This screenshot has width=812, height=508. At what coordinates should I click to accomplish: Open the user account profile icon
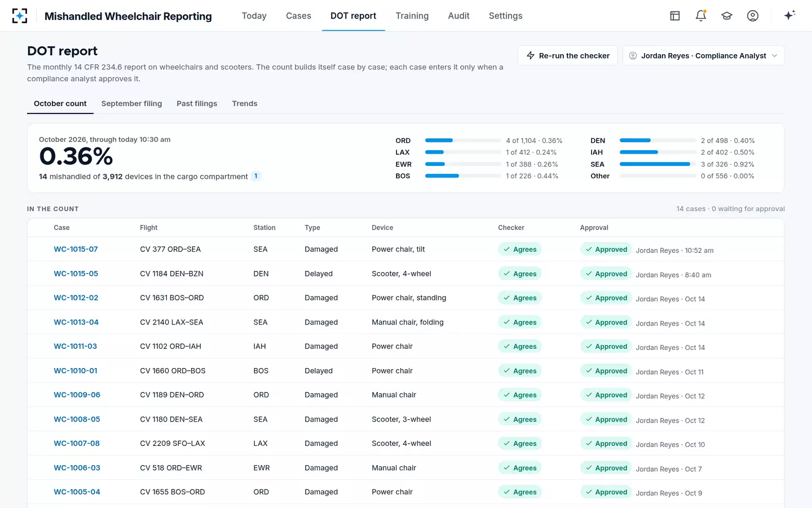[x=753, y=16]
